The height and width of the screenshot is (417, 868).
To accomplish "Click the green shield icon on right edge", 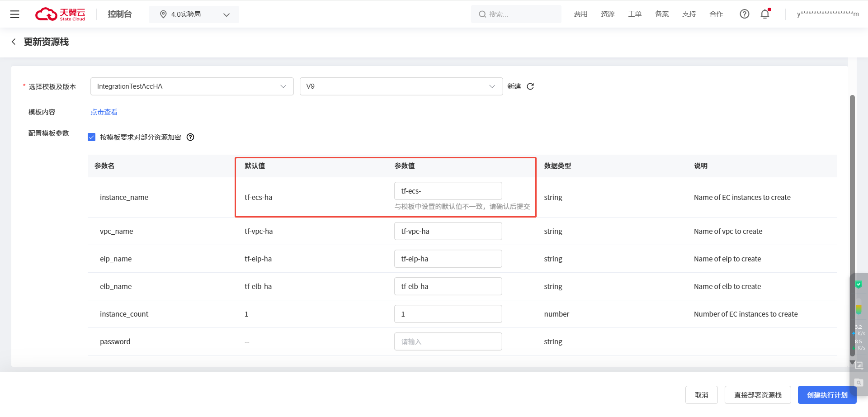I will pyautogui.click(x=858, y=284).
